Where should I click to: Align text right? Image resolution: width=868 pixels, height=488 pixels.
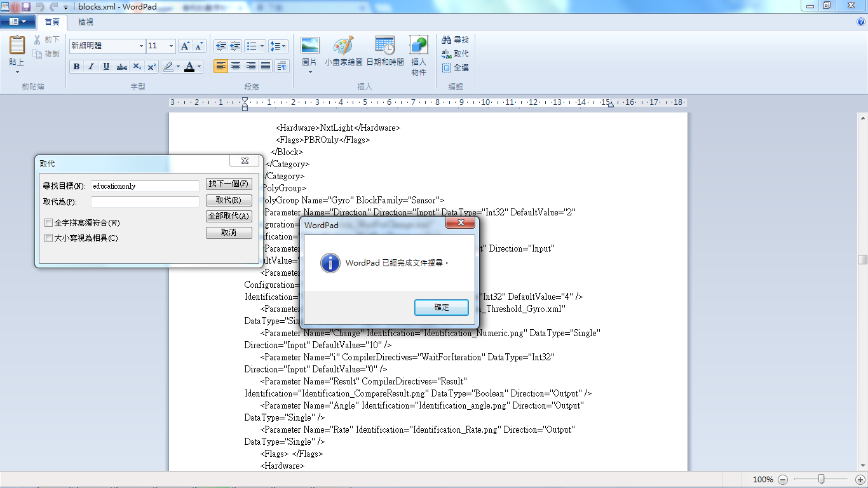pos(251,66)
